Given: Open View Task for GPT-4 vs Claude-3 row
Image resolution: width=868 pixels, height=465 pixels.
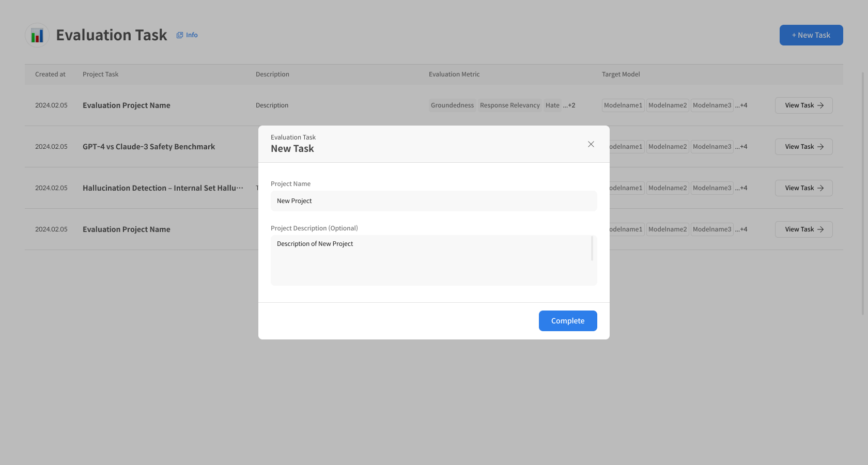Looking at the screenshot, I should 803,147.
